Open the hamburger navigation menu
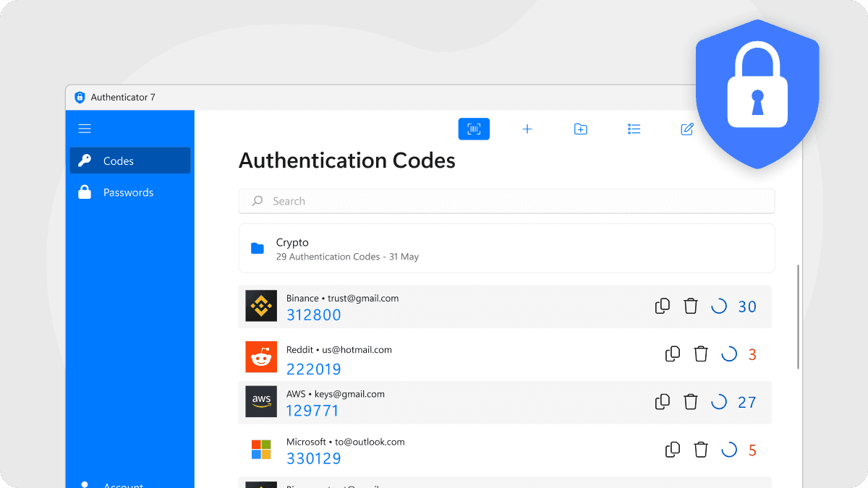Screen dimensions: 868x488 [85, 129]
